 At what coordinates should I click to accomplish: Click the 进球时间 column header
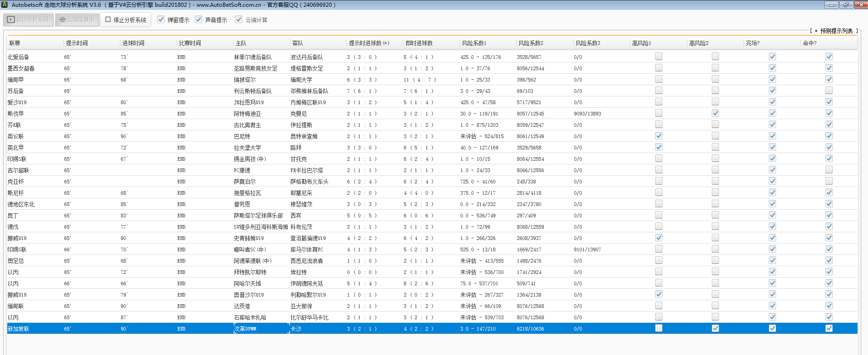133,43
